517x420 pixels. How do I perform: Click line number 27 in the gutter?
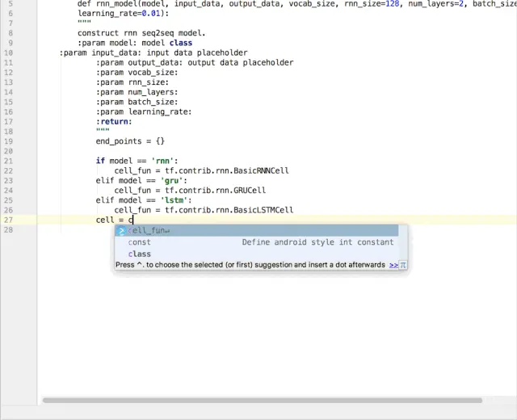(9, 220)
